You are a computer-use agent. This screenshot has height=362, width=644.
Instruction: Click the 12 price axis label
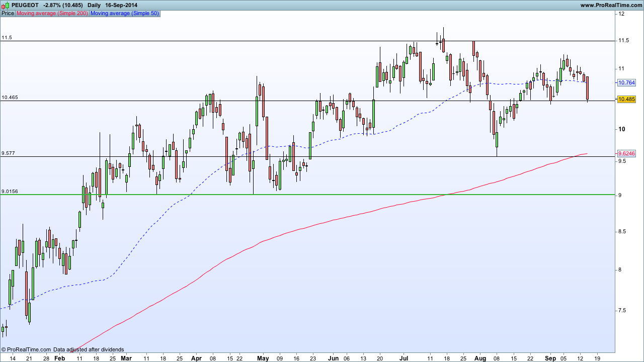click(x=621, y=14)
